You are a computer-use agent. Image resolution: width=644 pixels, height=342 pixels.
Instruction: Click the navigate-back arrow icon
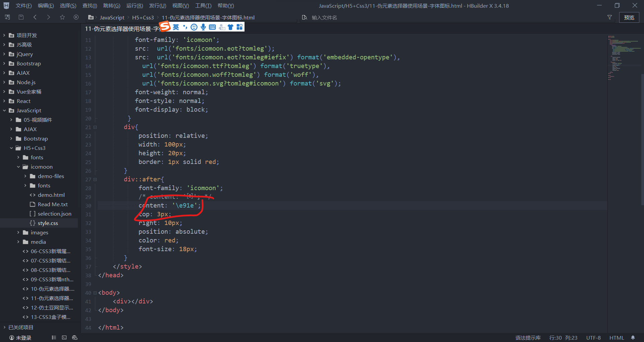coord(35,17)
